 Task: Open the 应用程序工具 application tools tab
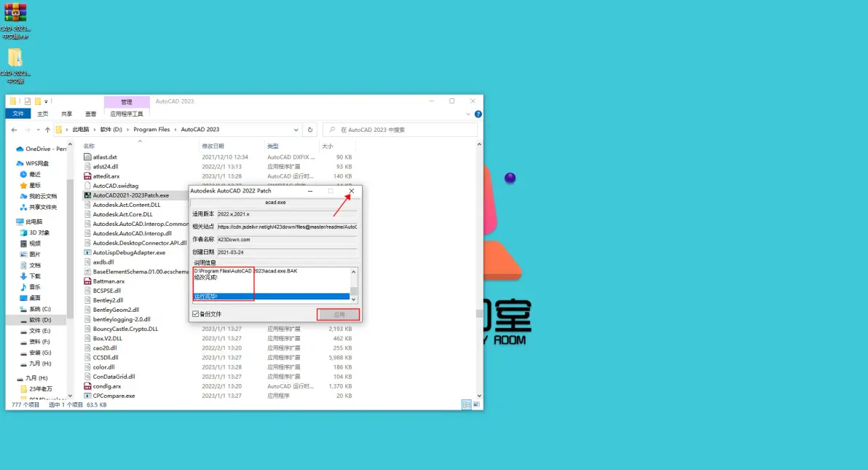(127, 114)
